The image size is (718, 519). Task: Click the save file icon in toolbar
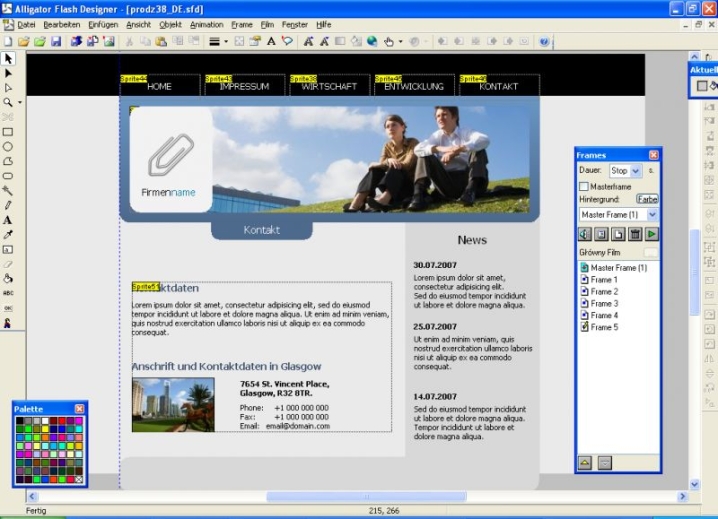pos(56,42)
